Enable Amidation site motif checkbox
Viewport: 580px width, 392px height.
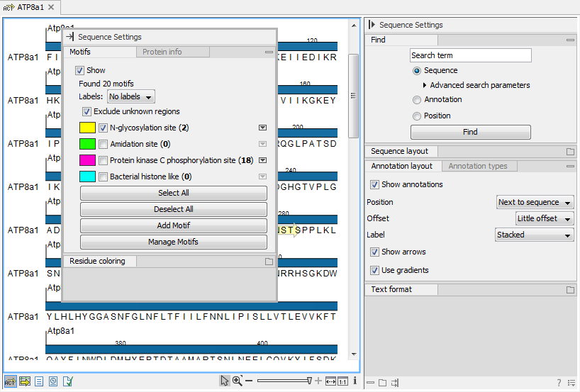pyautogui.click(x=104, y=144)
